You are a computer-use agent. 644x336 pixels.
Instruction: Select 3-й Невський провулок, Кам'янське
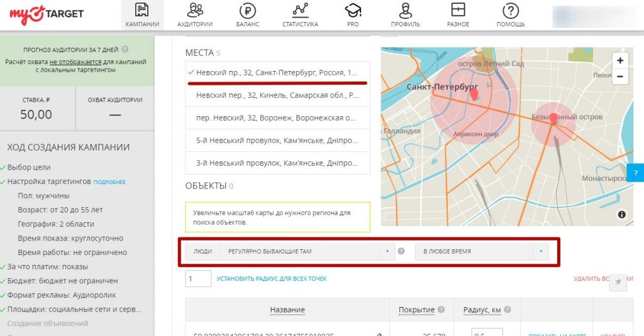coord(277,163)
